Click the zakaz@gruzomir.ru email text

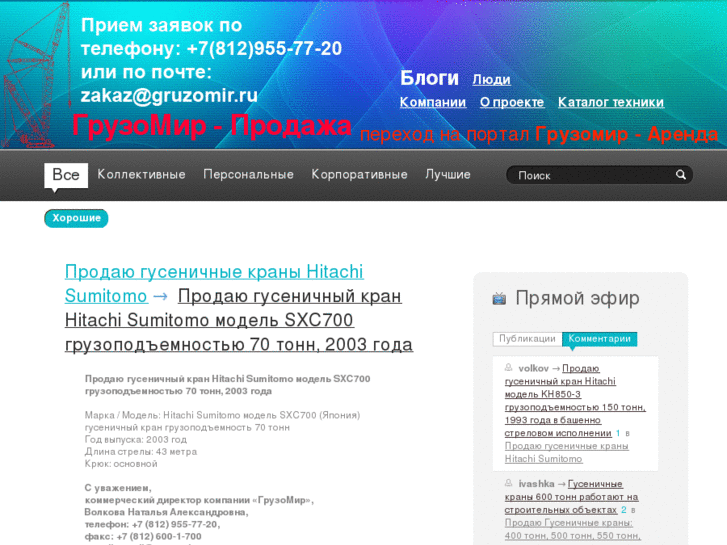pos(169,96)
